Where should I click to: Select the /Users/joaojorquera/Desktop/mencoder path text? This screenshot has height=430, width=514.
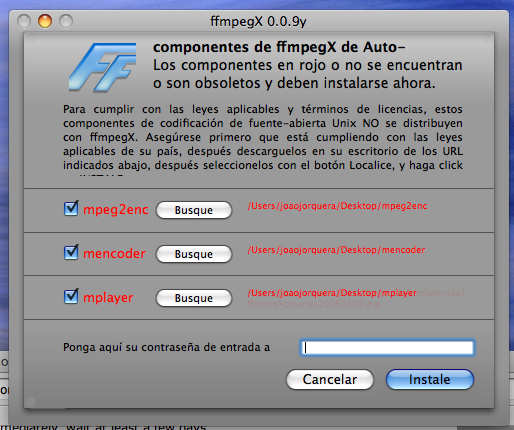point(336,250)
